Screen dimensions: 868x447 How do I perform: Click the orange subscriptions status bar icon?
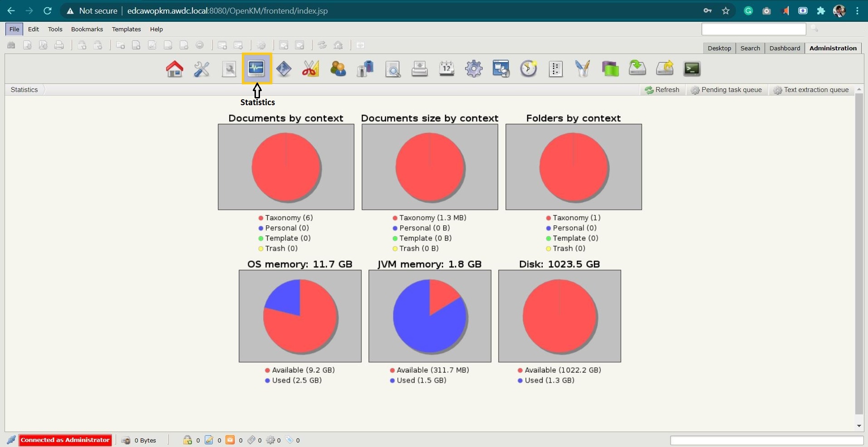pos(230,440)
